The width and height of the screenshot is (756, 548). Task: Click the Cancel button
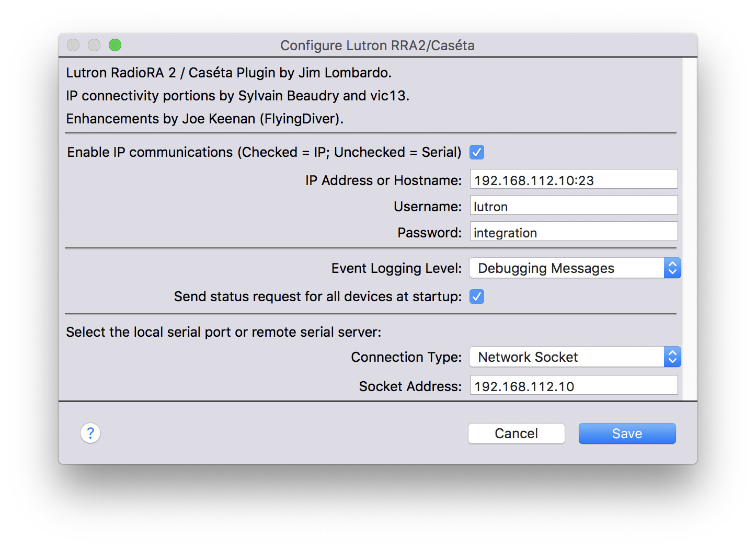tap(516, 433)
